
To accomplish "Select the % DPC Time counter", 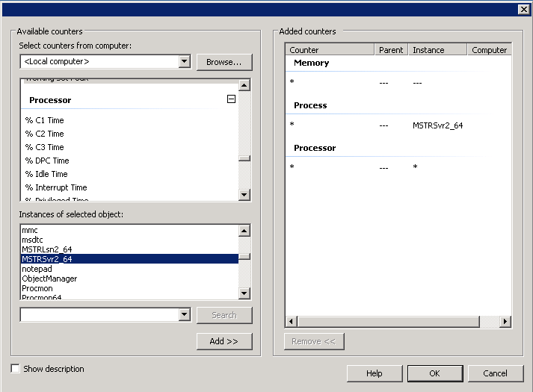I will [x=47, y=161].
